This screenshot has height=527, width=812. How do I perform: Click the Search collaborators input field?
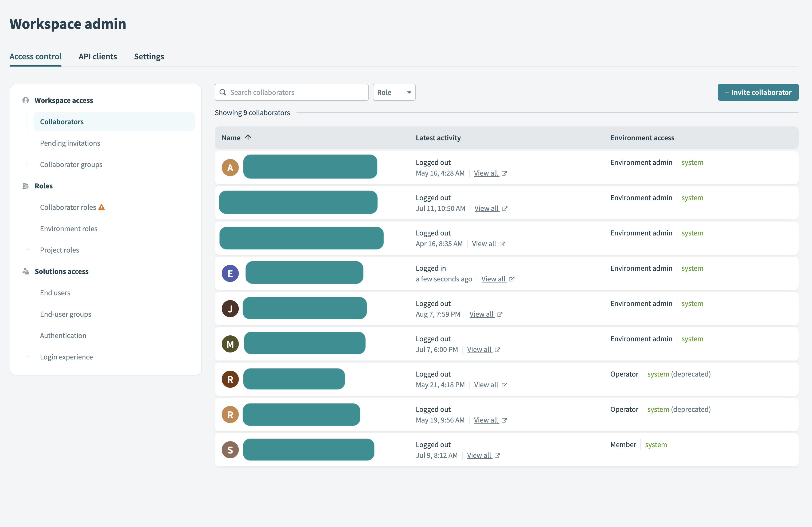tap(292, 92)
